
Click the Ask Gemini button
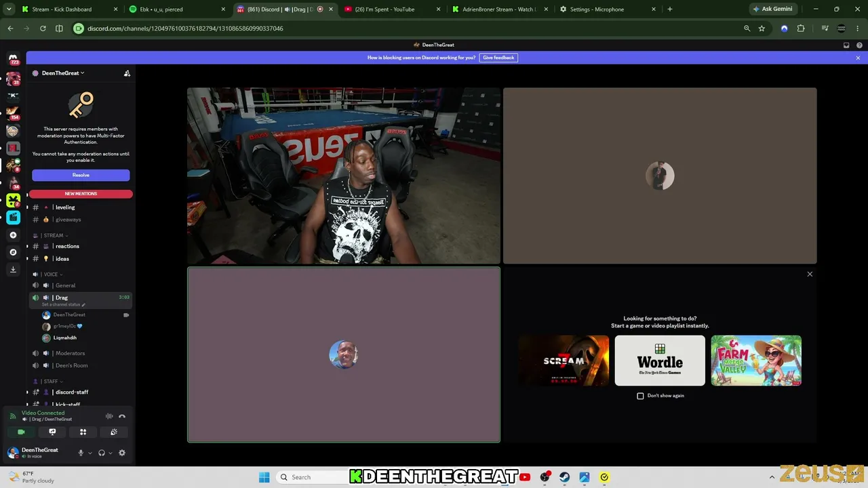coord(773,9)
